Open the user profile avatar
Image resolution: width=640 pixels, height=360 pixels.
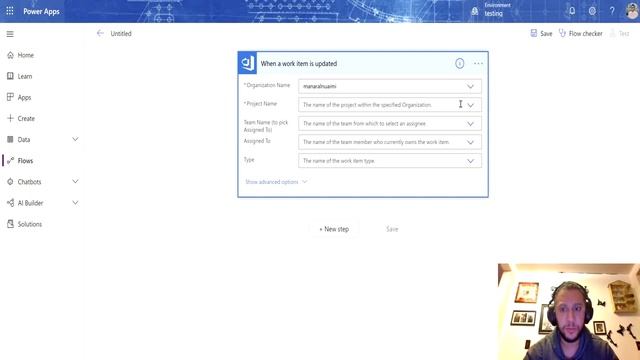click(632, 11)
